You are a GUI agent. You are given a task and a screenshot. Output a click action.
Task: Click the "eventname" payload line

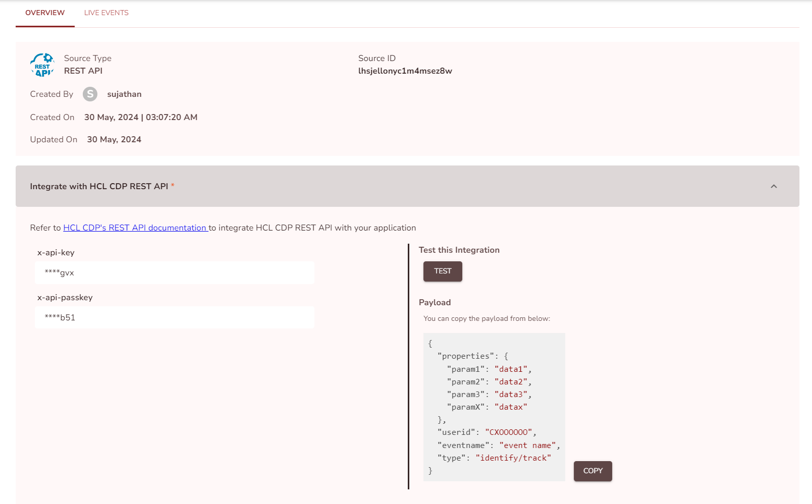coord(499,445)
